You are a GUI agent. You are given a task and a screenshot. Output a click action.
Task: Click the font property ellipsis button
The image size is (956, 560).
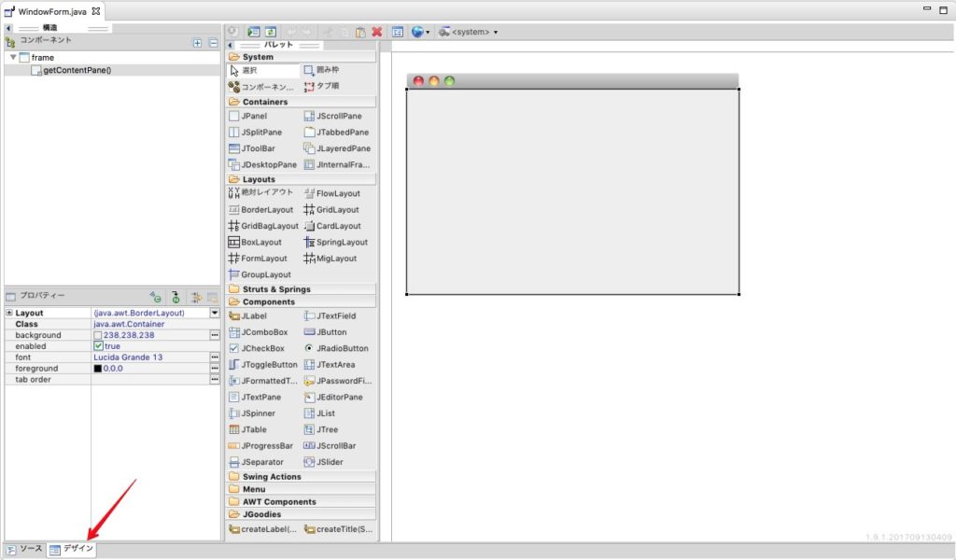216,357
